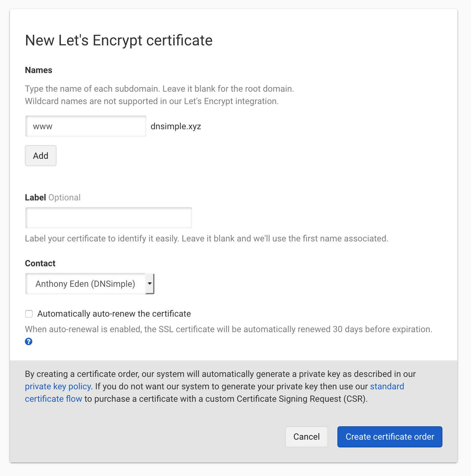471x476 pixels.
Task: Focus the subdomain field containing www
Action: pyautogui.click(x=86, y=126)
